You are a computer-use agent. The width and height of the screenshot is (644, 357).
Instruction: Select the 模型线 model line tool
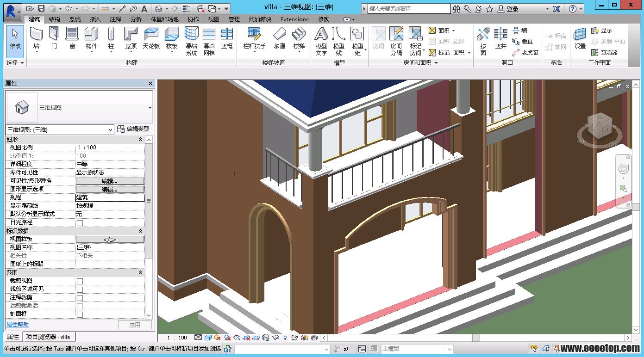[x=339, y=41]
